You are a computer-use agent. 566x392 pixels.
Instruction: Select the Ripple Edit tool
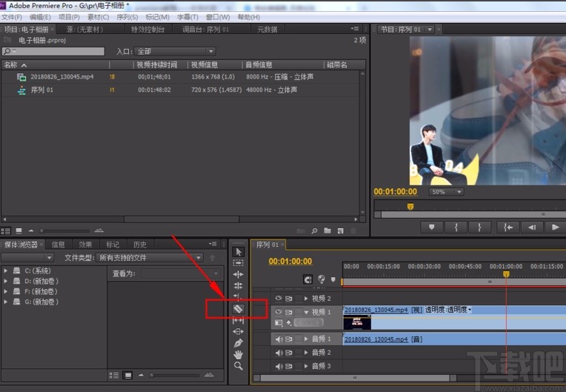pyautogui.click(x=238, y=274)
